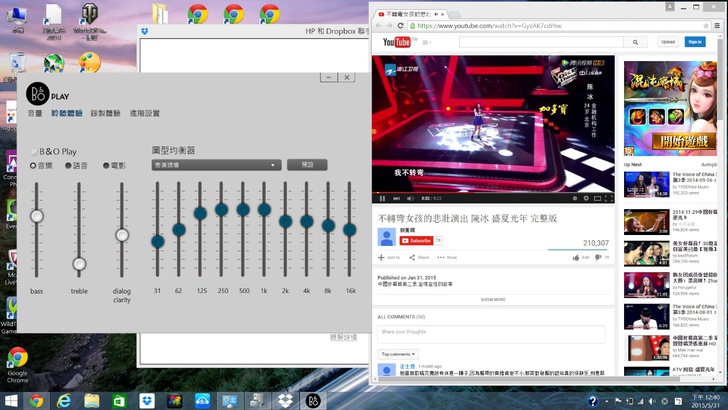Viewport: 728px width, 410px height.
Task: Select the 電影 movie radio button
Action: 106,165
